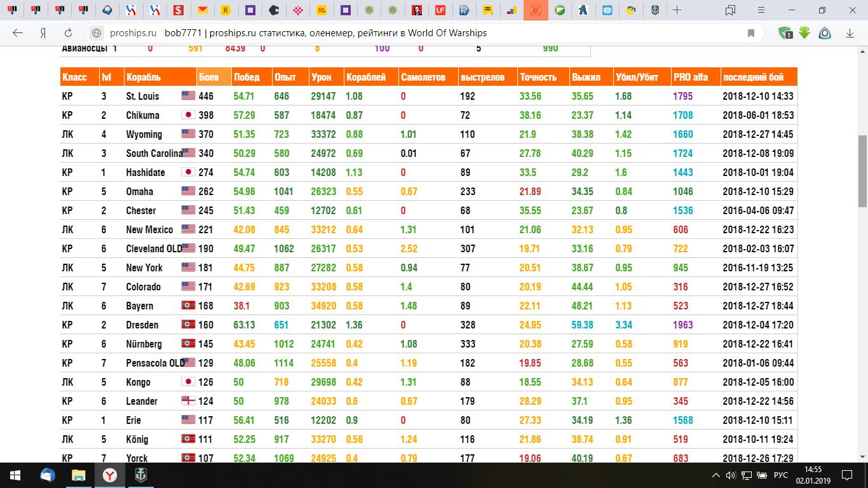The height and width of the screenshot is (488, 868).
Task: Open a new tab with plus button
Action: 677,10
